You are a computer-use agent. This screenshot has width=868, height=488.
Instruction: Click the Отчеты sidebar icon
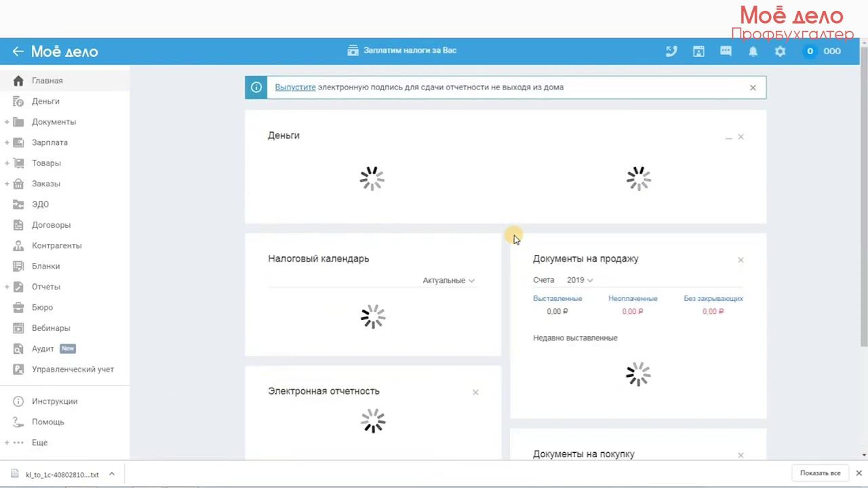click(18, 287)
